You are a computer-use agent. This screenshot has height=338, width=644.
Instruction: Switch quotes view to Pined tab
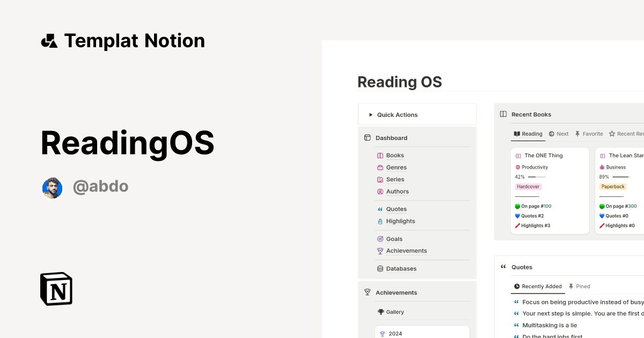coord(580,286)
